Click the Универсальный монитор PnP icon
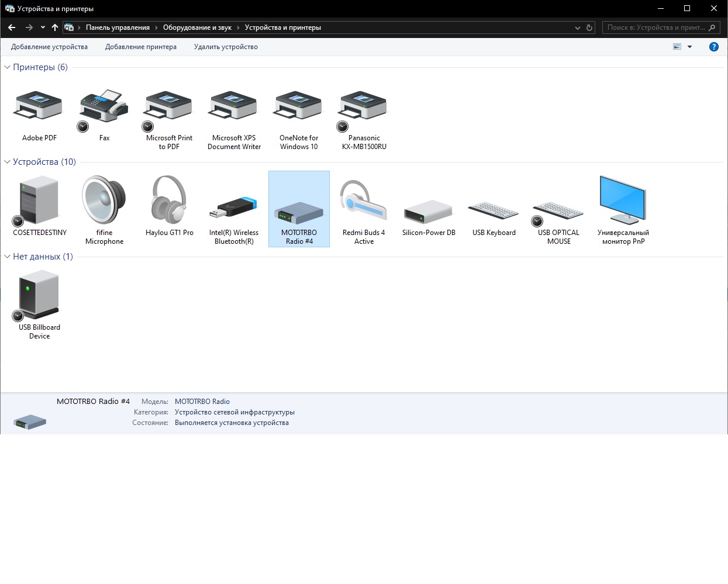Viewport: 728px width, 584px height. [x=623, y=201]
